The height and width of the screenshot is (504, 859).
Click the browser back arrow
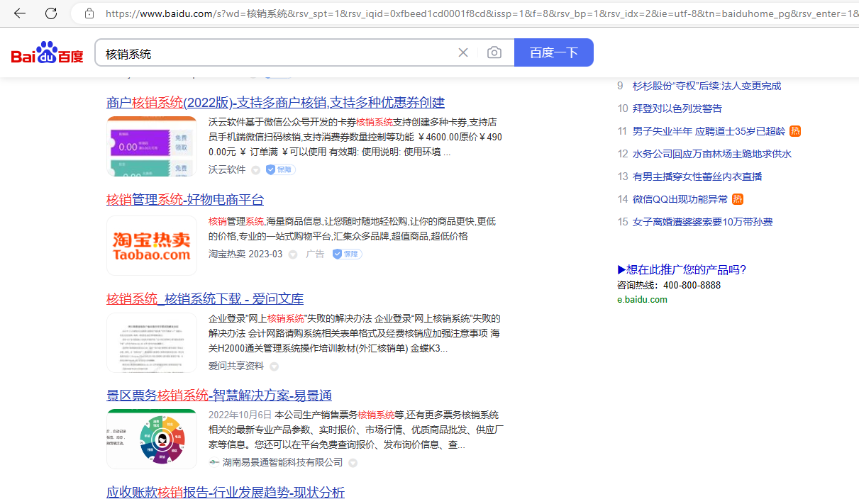[x=20, y=13]
